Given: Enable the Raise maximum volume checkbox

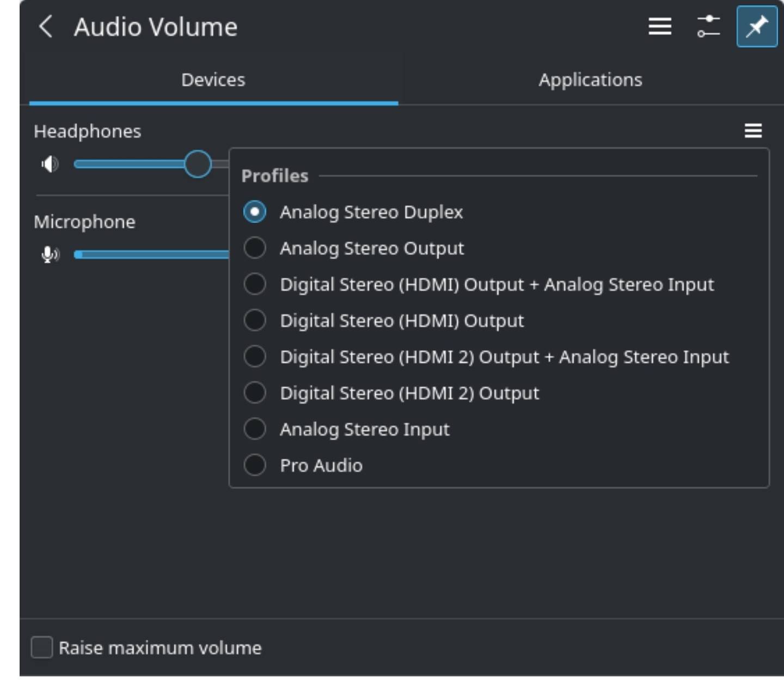Looking at the screenshot, I should 42,648.
